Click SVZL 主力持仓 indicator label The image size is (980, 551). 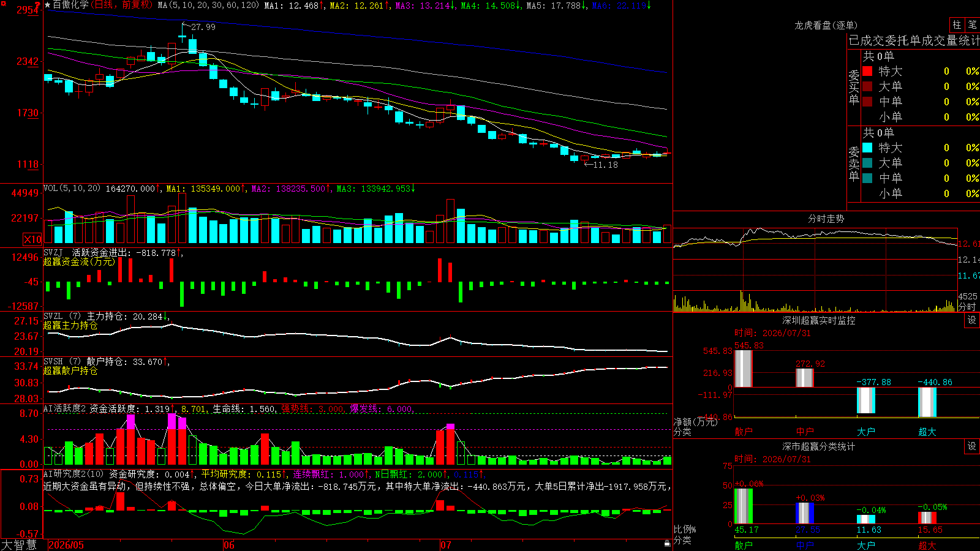(x=86, y=317)
